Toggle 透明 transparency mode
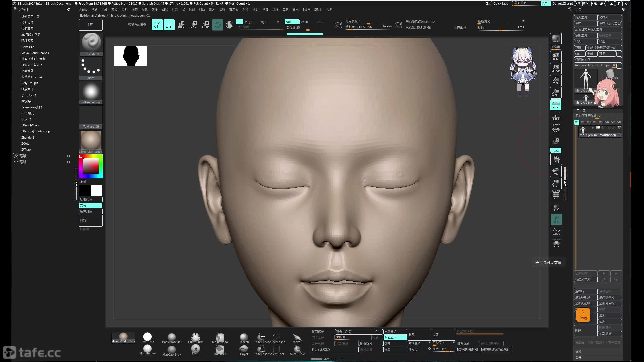This screenshot has height=362, width=644. (556, 207)
